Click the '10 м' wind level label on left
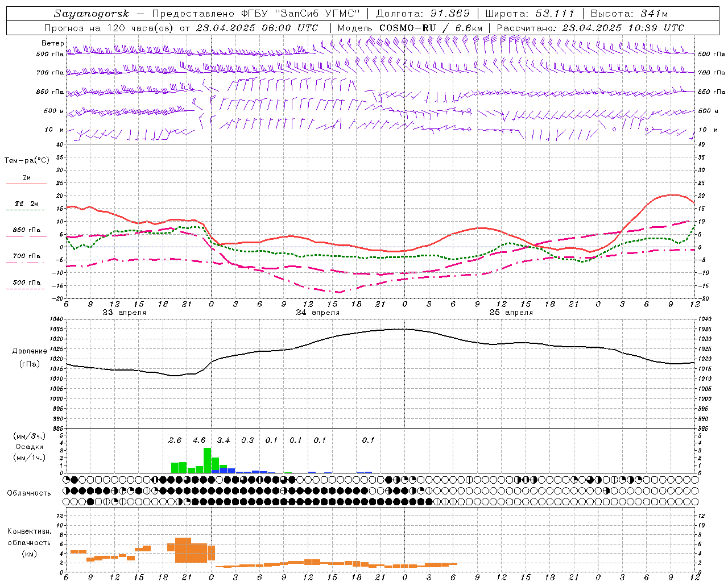This screenshot has width=728, height=582. (x=55, y=130)
